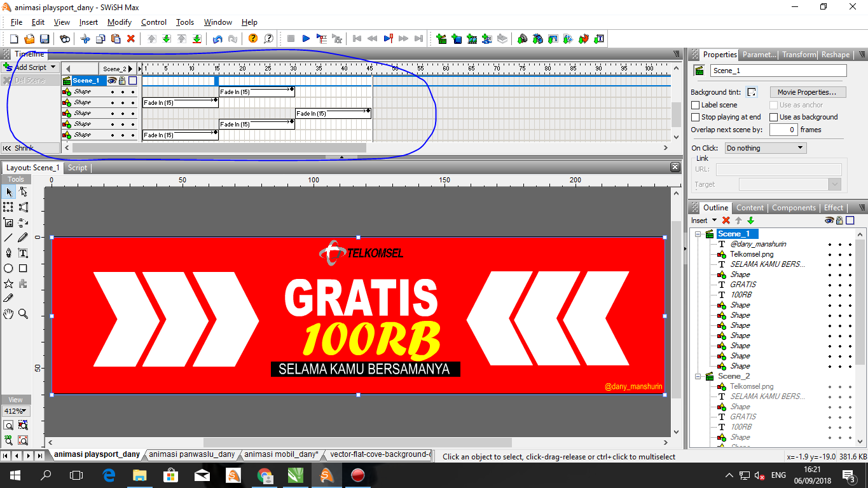Collapse the Scene_2 tree node
The image size is (868, 488).
click(698, 376)
